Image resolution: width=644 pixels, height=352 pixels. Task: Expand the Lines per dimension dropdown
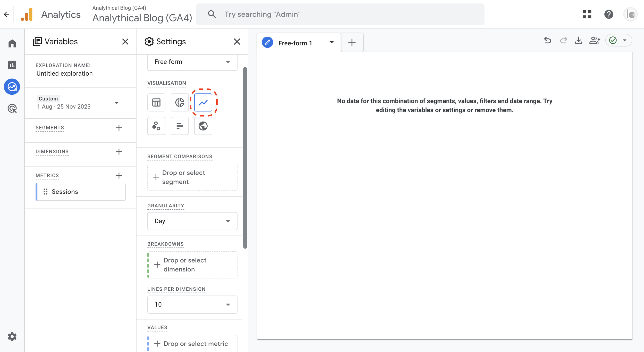(192, 304)
